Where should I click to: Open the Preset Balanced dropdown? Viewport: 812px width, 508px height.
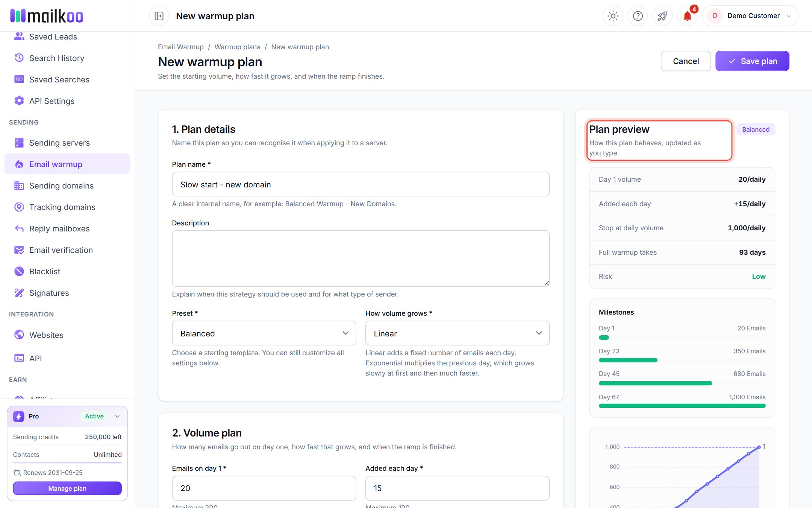pos(264,333)
